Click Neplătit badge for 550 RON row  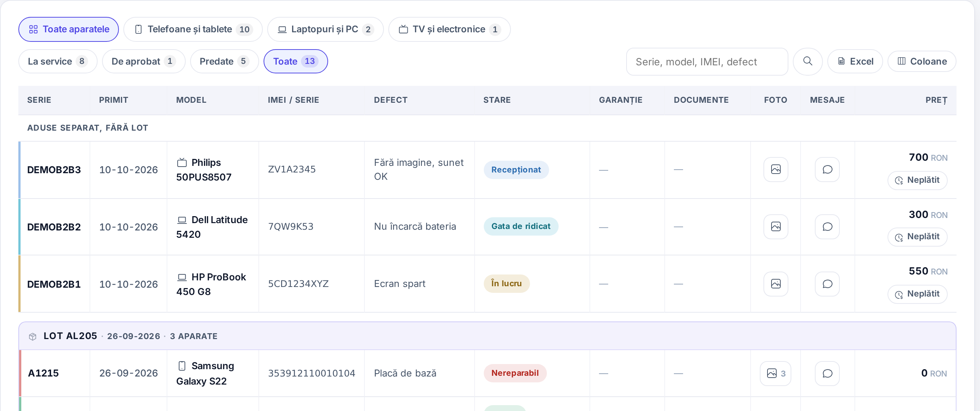pos(917,294)
